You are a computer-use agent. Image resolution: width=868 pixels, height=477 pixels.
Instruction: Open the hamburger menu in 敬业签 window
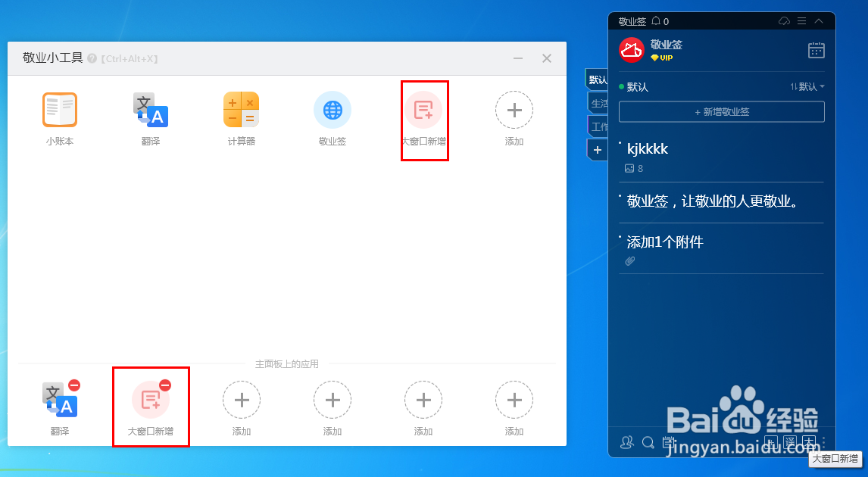coord(801,21)
